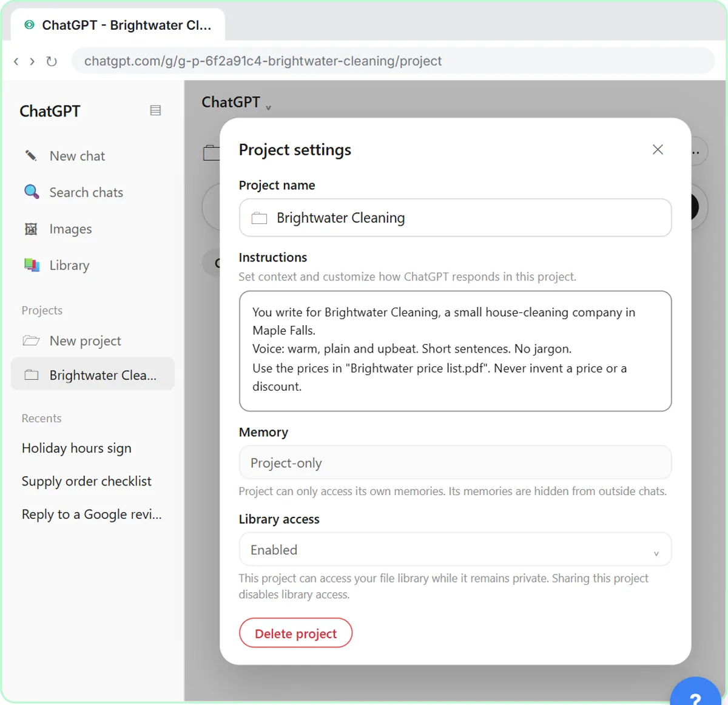The height and width of the screenshot is (705, 728).
Task: Click the Library access label
Action: 279,519
